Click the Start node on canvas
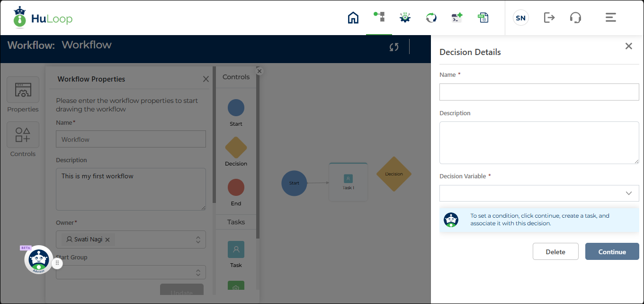 click(x=294, y=183)
